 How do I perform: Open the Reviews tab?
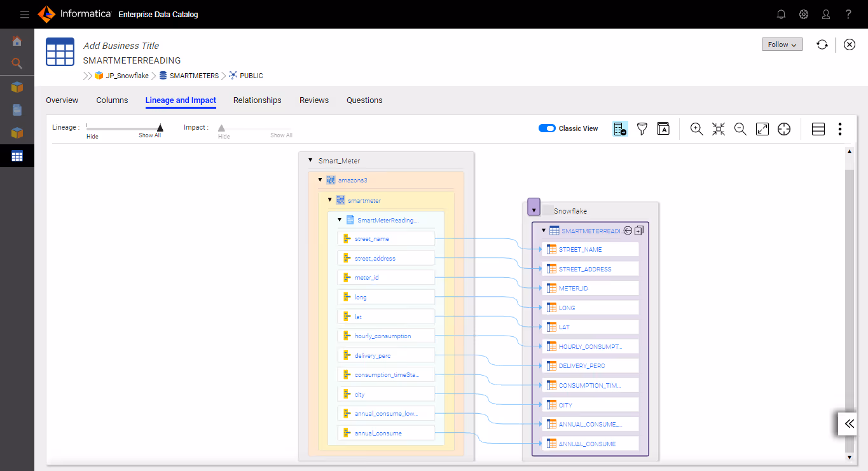coord(314,100)
